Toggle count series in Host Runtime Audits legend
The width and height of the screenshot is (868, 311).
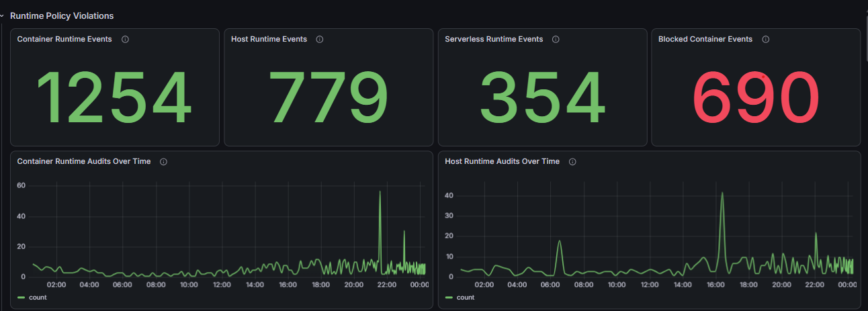click(x=465, y=297)
